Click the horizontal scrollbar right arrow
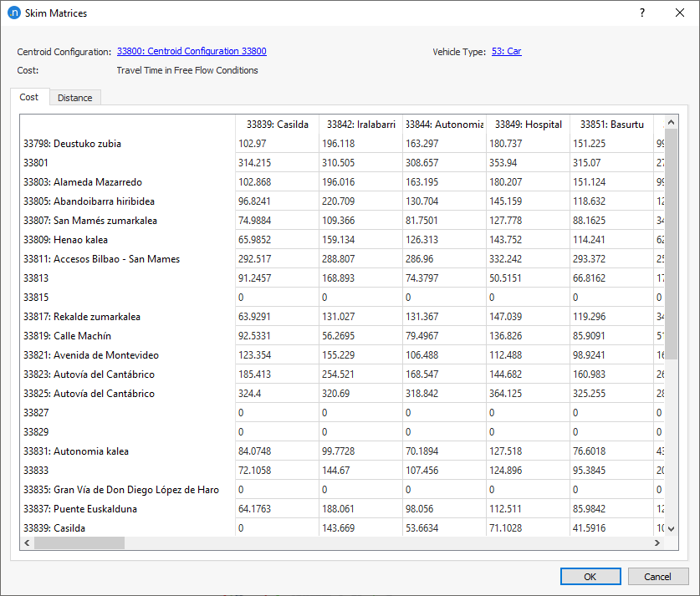 (657, 543)
